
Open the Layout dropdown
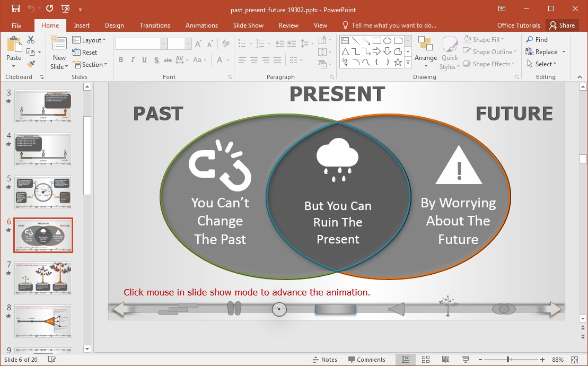point(90,40)
